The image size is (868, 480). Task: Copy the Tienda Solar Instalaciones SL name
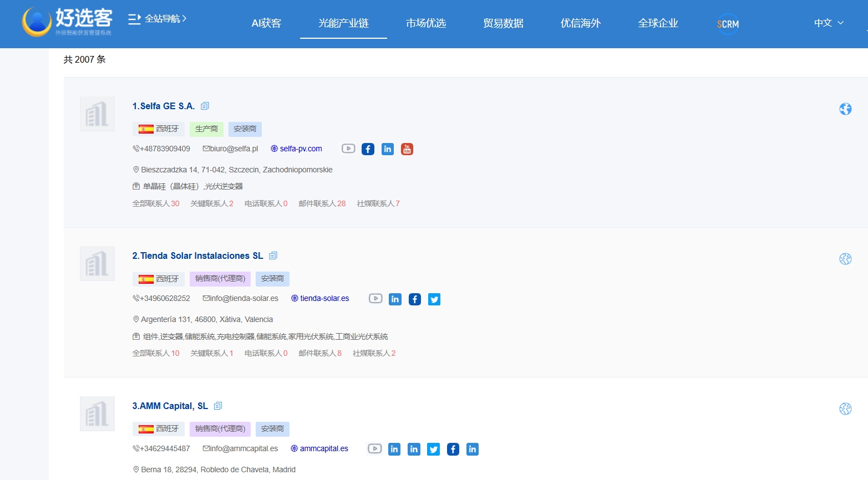[x=273, y=256]
